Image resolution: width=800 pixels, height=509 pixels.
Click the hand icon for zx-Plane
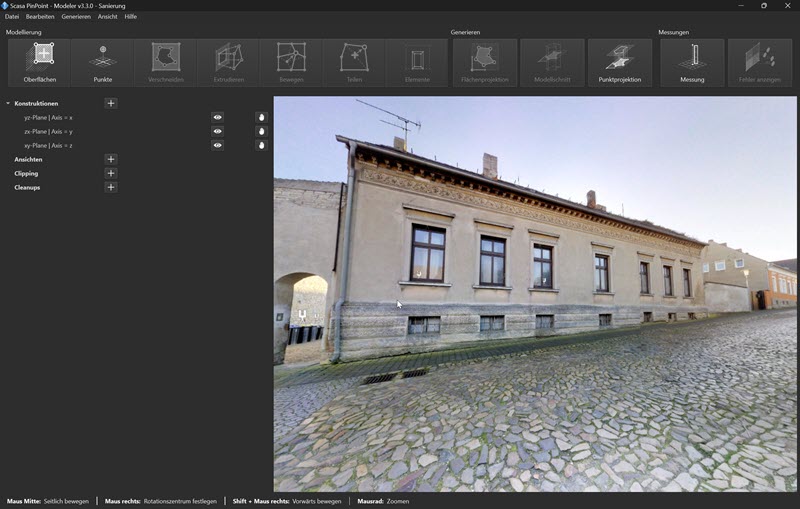coord(261,132)
